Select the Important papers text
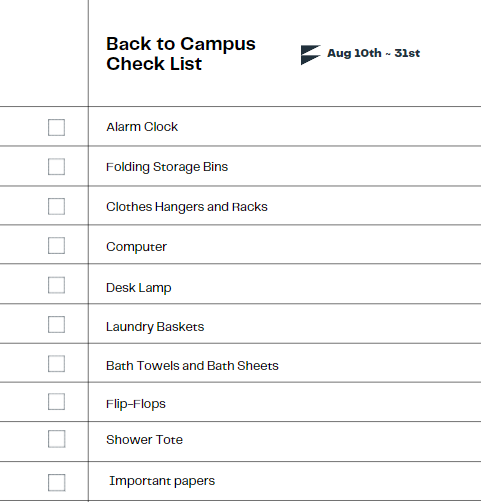The image size is (481, 502). pyautogui.click(x=162, y=481)
